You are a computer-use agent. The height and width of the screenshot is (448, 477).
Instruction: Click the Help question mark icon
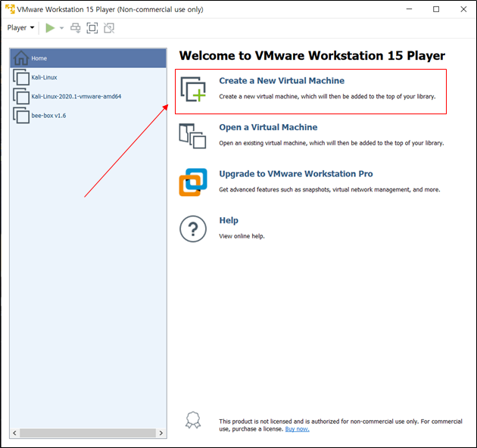point(193,229)
